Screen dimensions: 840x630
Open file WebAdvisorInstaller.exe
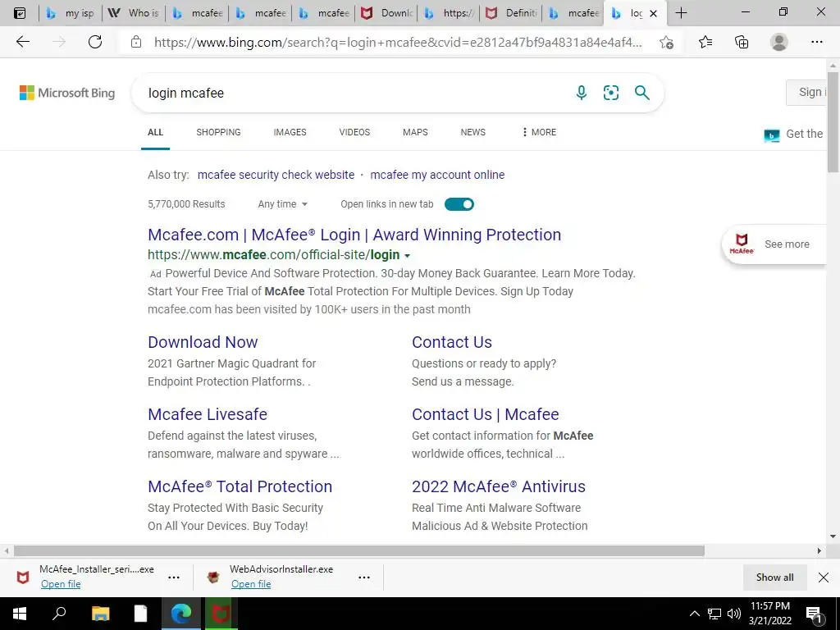251,584
